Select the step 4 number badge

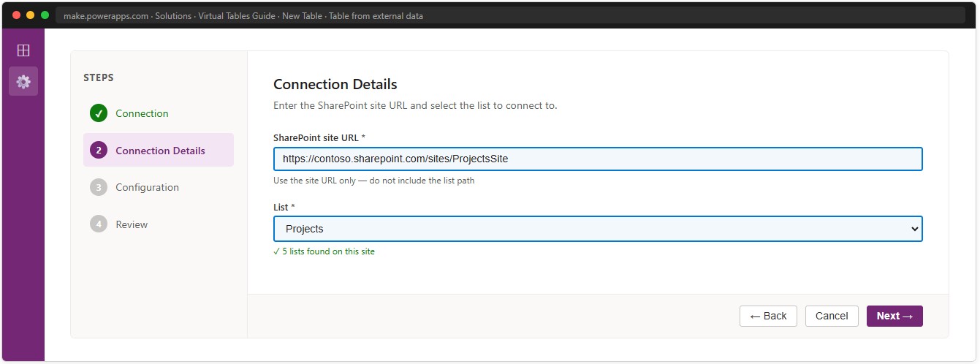(99, 224)
